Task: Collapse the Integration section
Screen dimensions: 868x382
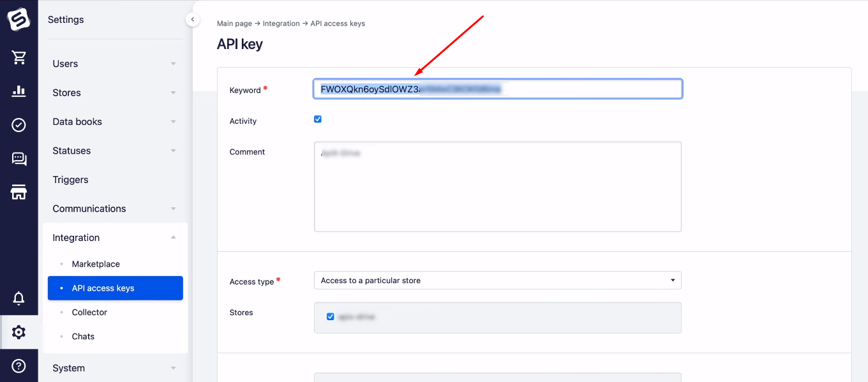Action: [x=115, y=238]
